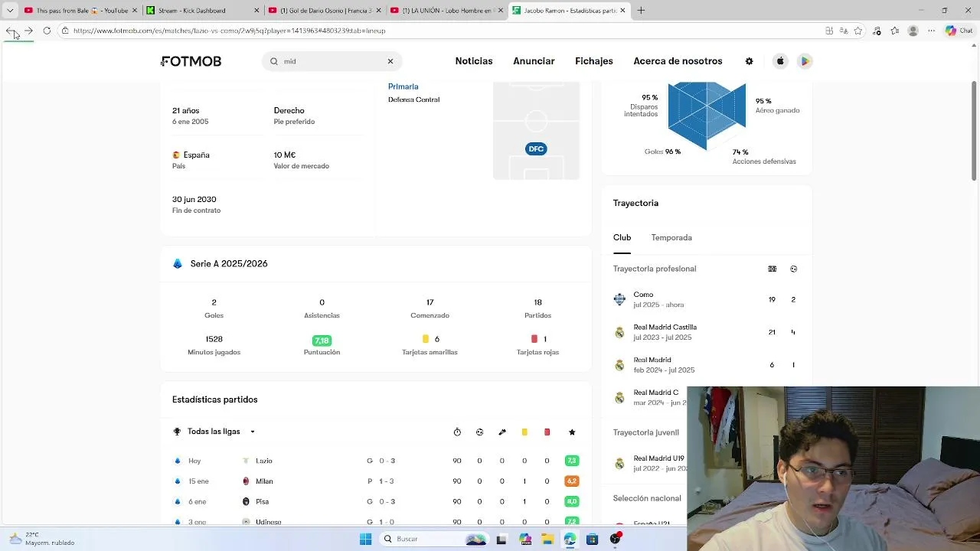
Task: Click the 8,0 rating in Pisa row
Action: click(x=571, y=502)
